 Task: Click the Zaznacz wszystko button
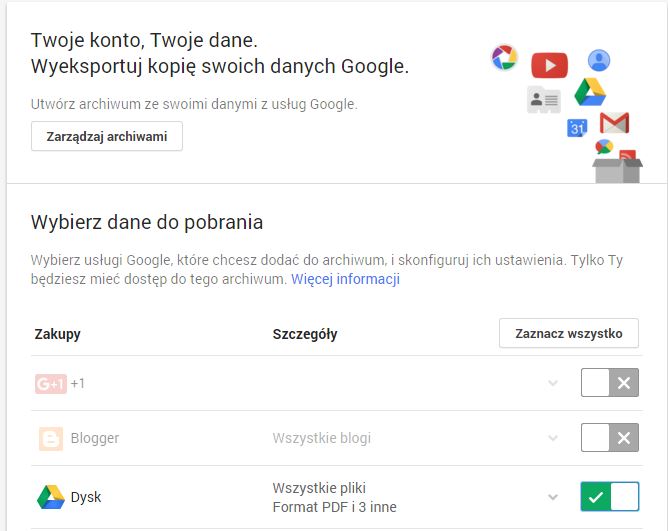point(569,333)
